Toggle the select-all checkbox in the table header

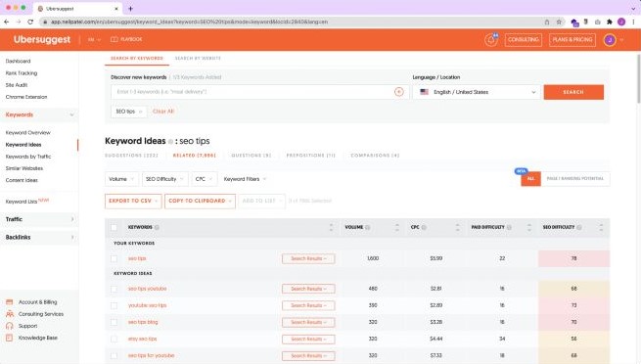pyautogui.click(x=114, y=227)
